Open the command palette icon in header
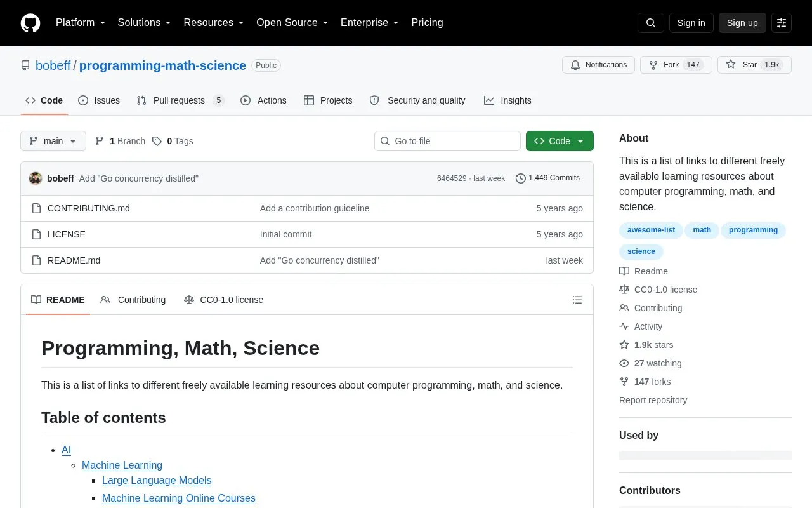This screenshot has width=812, height=508. coord(782,23)
